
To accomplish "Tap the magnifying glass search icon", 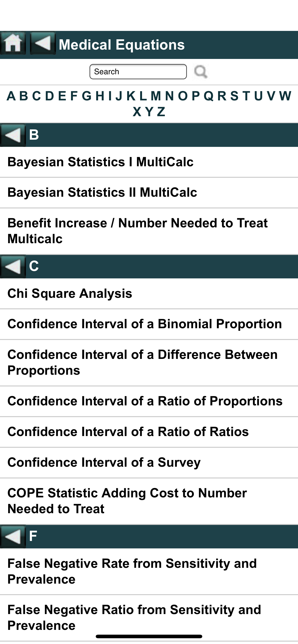I will point(201,72).
